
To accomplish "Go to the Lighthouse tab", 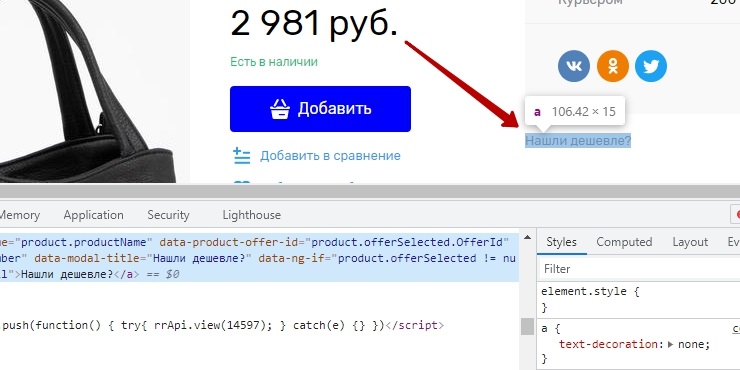I will (x=252, y=215).
